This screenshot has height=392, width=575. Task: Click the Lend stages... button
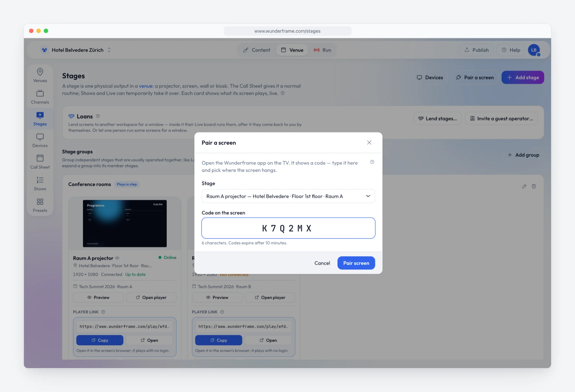[x=437, y=119]
